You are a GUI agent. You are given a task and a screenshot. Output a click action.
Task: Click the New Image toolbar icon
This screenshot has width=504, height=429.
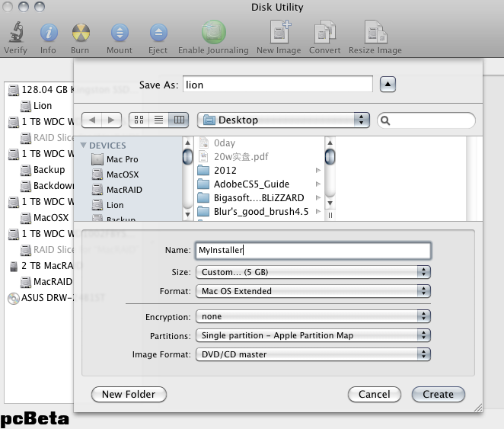coord(280,31)
